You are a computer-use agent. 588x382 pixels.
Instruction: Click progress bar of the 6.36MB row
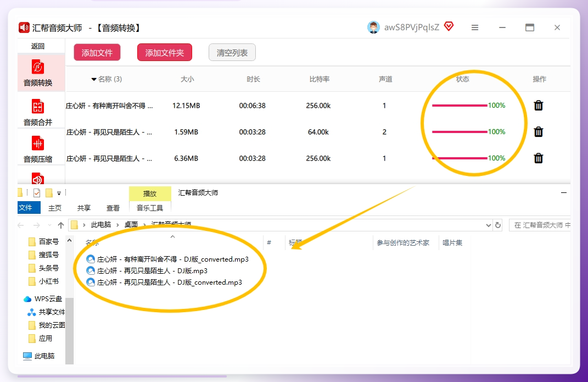pyautogui.click(x=460, y=158)
